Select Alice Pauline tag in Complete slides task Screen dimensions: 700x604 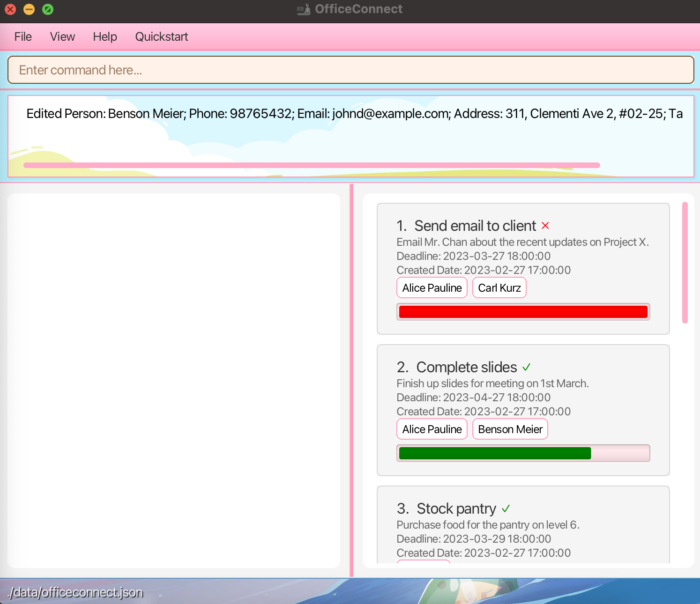[432, 429]
